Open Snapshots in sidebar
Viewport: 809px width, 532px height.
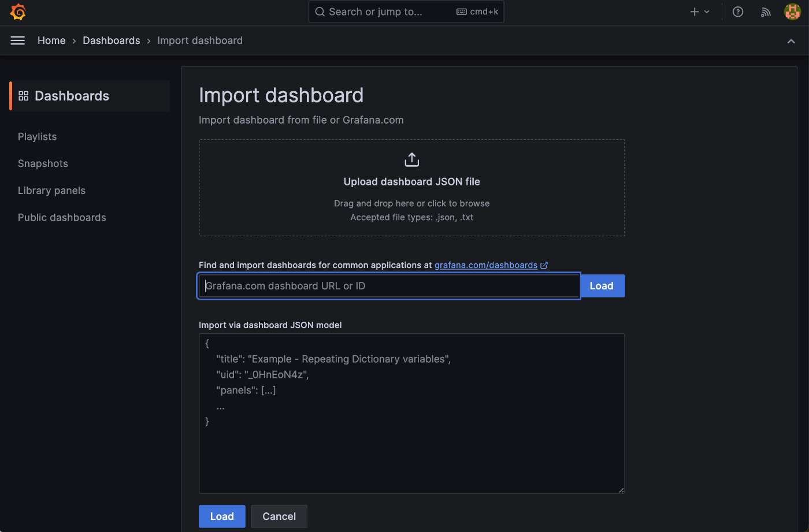click(43, 163)
